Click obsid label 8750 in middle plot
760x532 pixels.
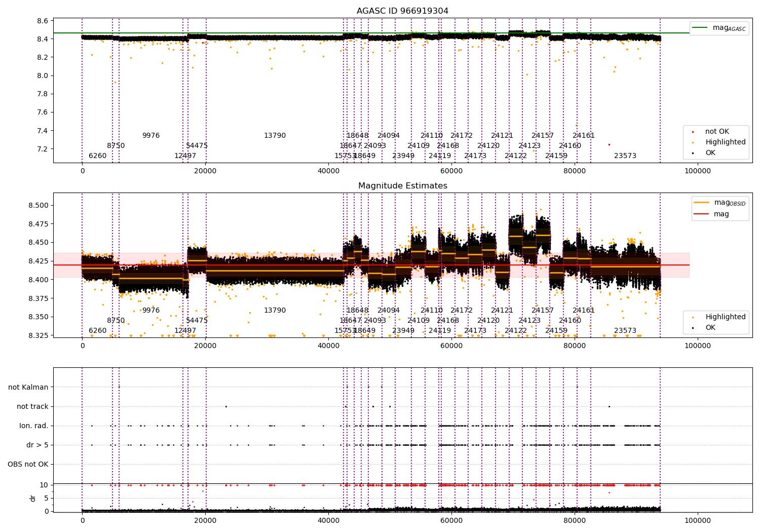[116, 321]
